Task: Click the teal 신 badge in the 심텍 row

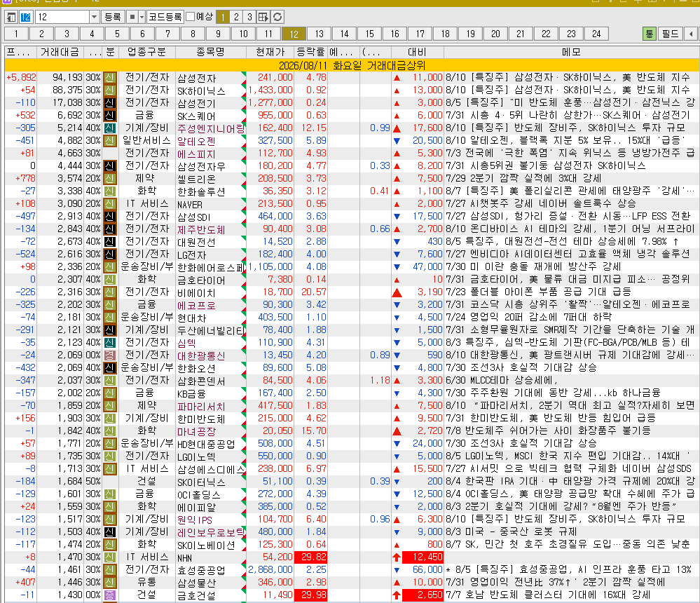Action: [x=110, y=343]
